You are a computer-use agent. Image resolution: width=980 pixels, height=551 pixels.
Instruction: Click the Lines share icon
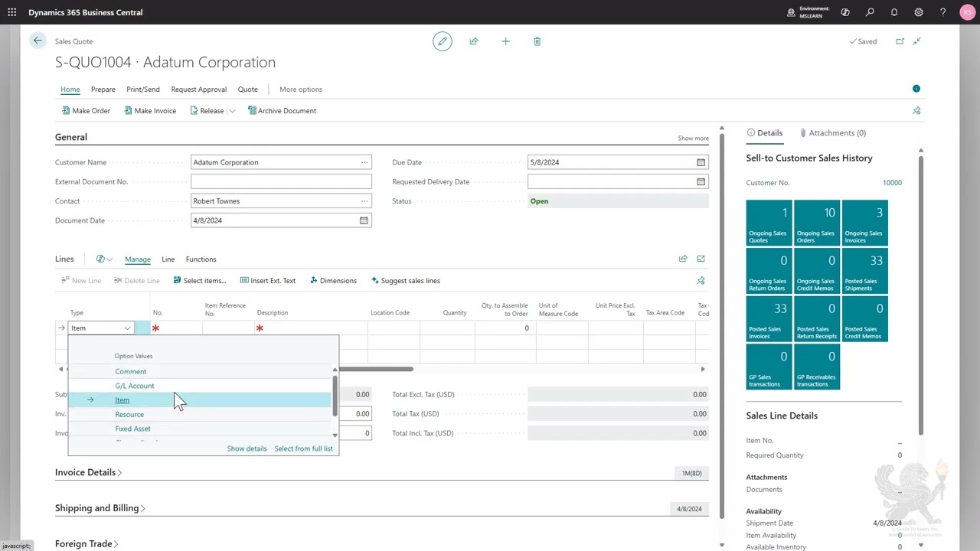click(x=683, y=259)
